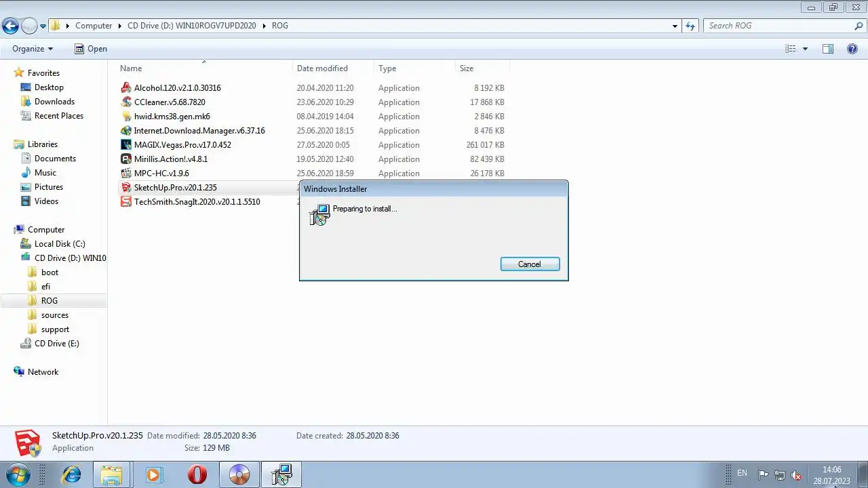The height and width of the screenshot is (488, 868).
Task: Click the CCleaner application icon
Action: coord(126,102)
